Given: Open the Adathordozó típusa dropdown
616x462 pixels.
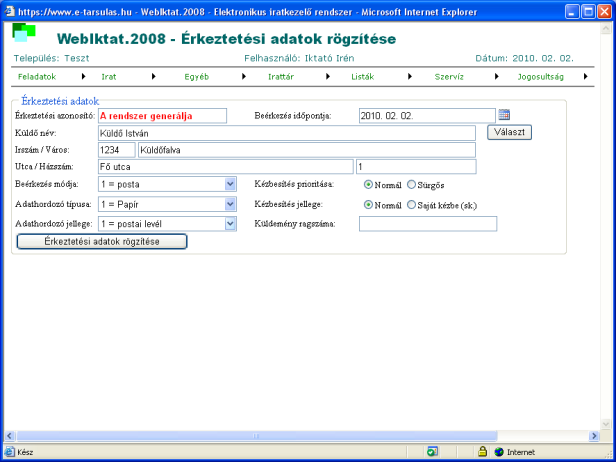Looking at the screenshot, I should pos(230,204).
